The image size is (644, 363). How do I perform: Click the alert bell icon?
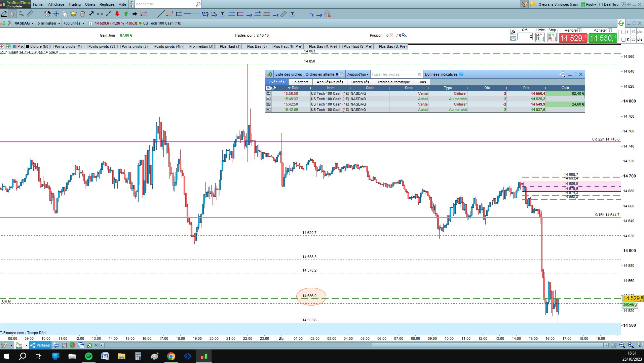pyautogui.click(x=73, y=14)
